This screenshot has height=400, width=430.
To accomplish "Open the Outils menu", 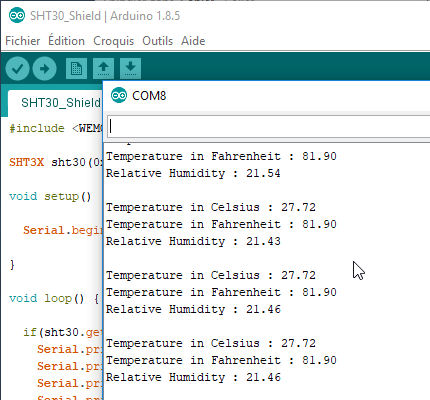I will coord(157,41).
